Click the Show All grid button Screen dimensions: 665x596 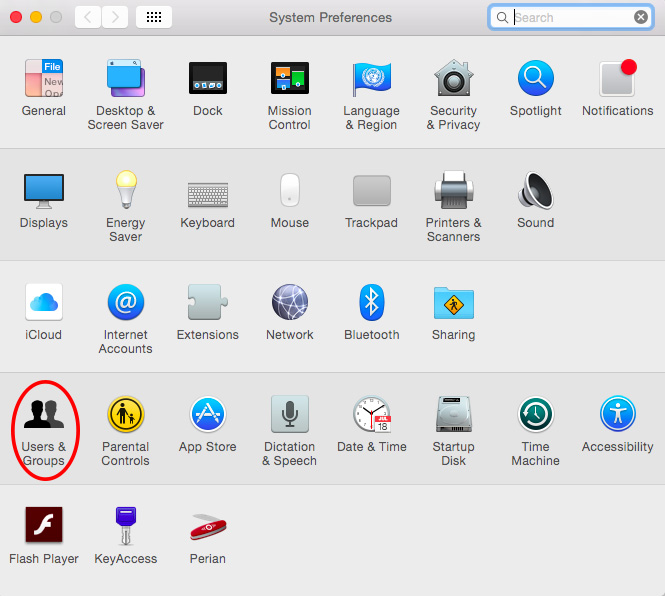click(x=153, y=17)
